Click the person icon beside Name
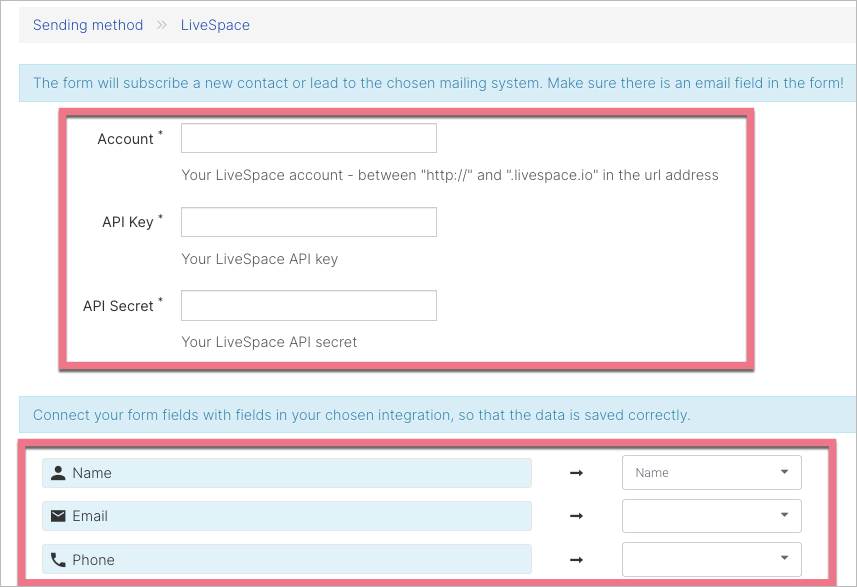Screen dimensions: 857x587 click(57, 473)
